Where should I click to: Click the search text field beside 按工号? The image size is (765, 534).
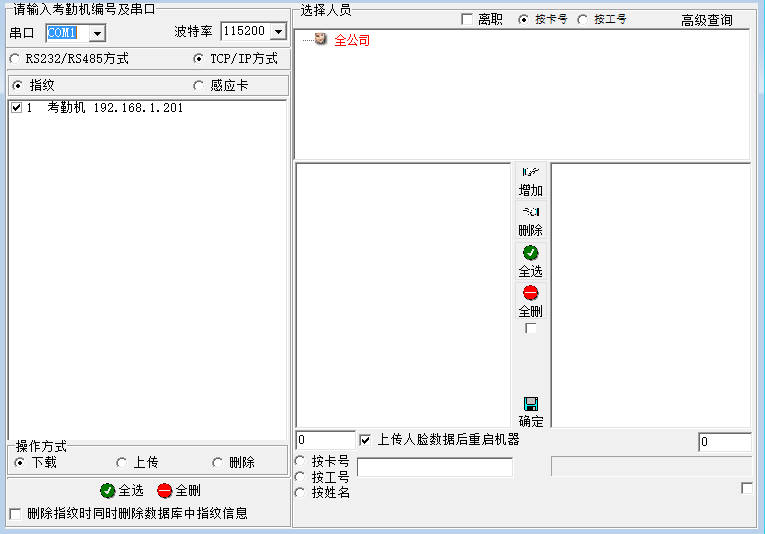(x=434, y=467)
